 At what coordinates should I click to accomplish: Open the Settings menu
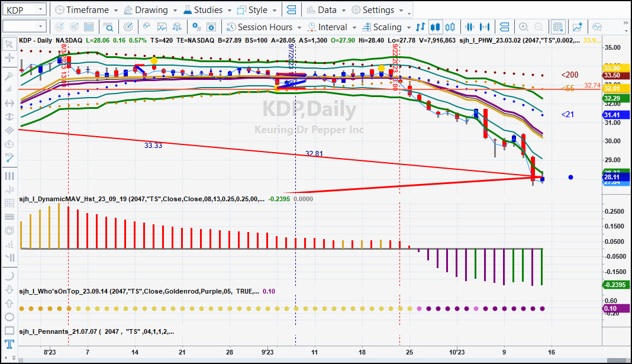coord(378,9)
